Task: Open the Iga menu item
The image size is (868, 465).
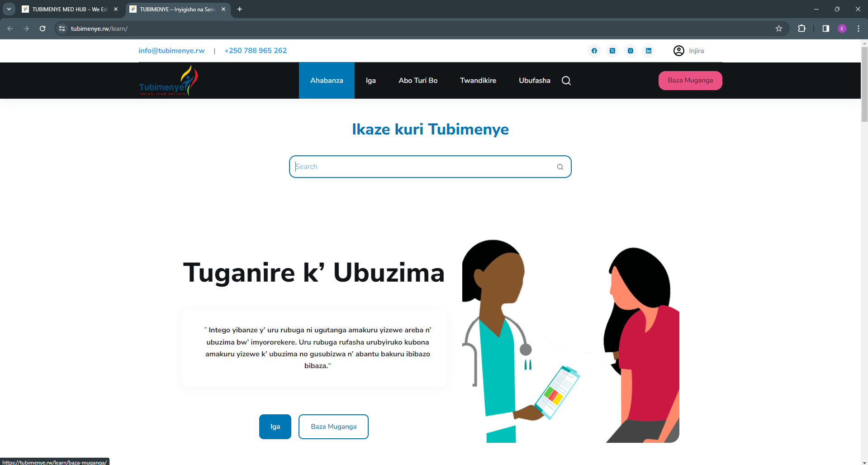Action: pyautogui.click(x=371, y=81)
